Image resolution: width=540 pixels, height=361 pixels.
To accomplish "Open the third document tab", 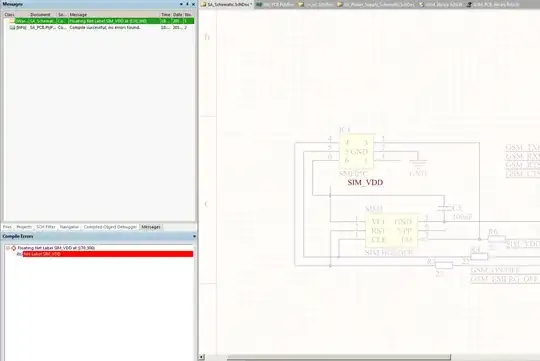I will (316, 4).
